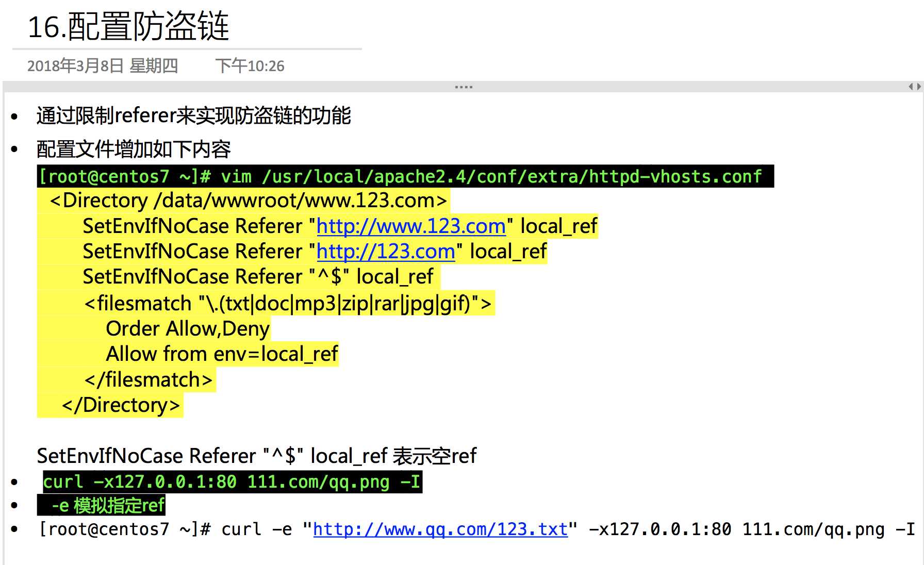924x565 pixels.
Task: Click the date 2018年3月8日 星期四
Action: click(103, 66)
